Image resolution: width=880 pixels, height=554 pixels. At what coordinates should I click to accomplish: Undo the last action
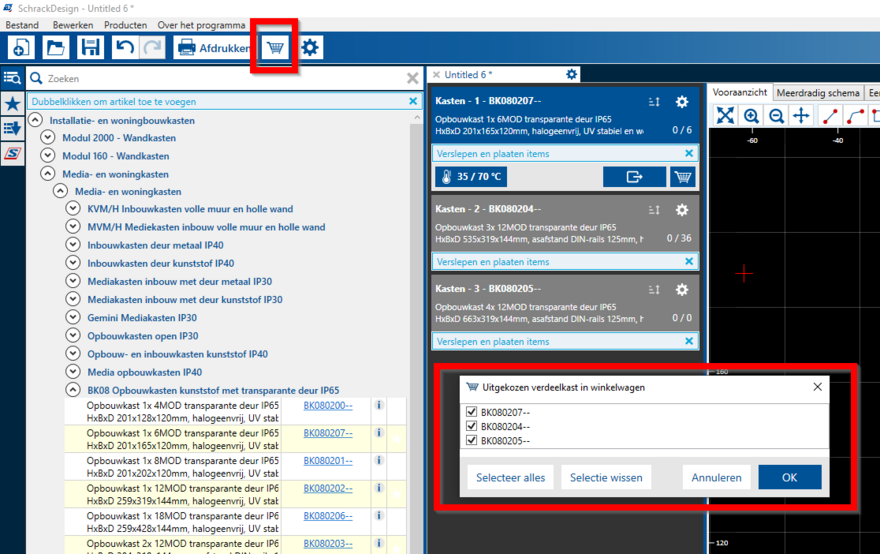[125, 48]
